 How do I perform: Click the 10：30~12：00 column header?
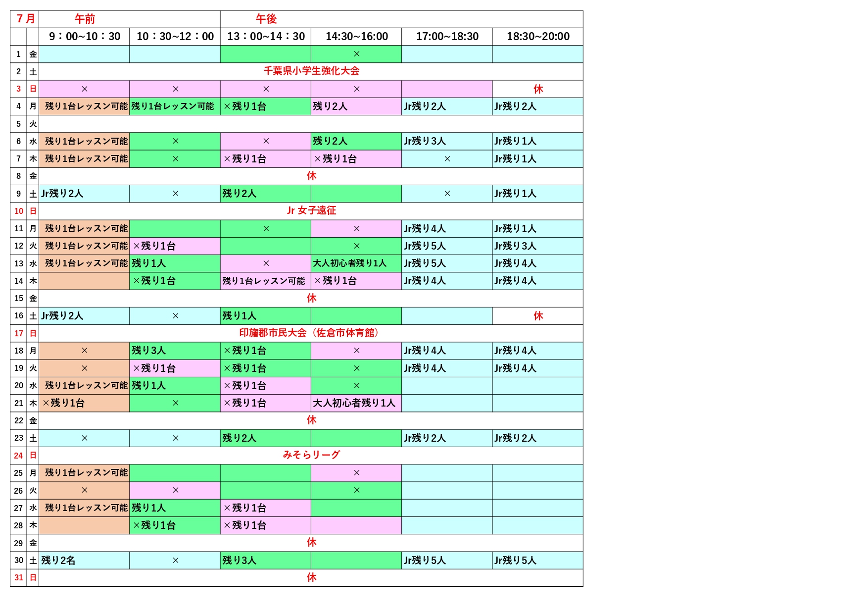(175, 37)
